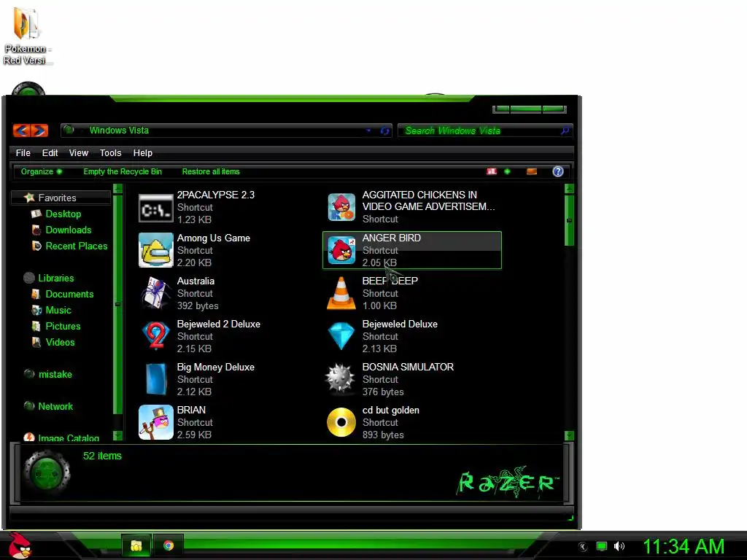Screen dimensions: 747x560
Task: Open the file explorer taskbar icon
Action: pos(136,545)
